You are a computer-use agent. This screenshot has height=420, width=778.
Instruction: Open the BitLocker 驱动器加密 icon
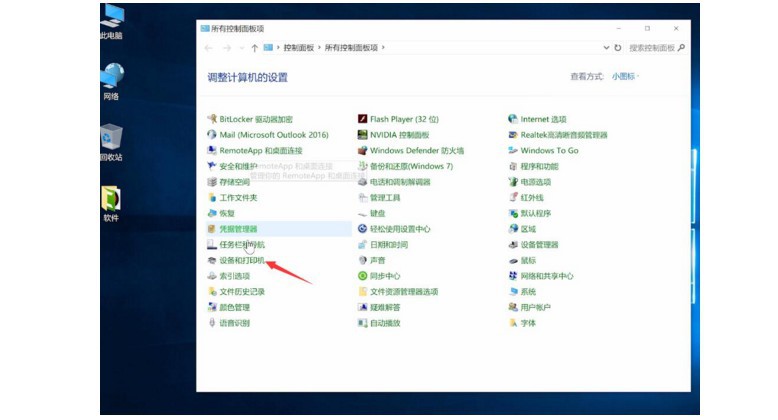(212, 119)
